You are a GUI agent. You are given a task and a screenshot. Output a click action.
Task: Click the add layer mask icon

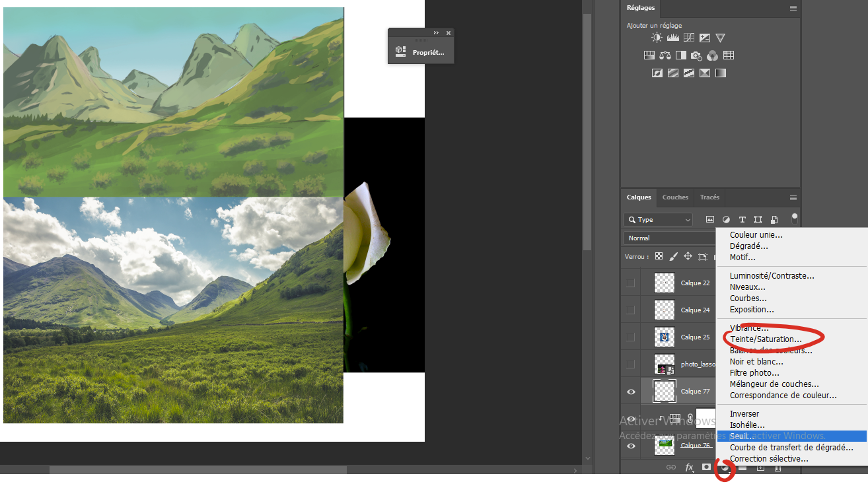706,467
